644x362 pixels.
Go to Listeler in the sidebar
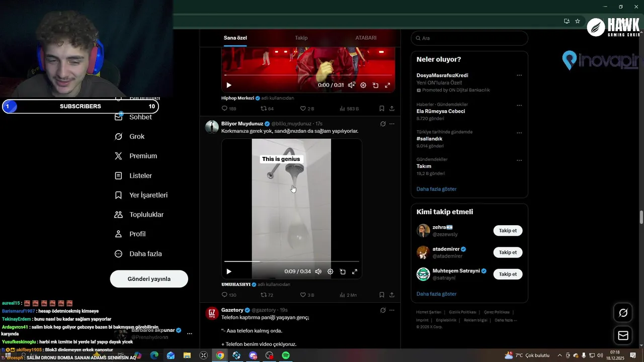(x=133, y=175)
